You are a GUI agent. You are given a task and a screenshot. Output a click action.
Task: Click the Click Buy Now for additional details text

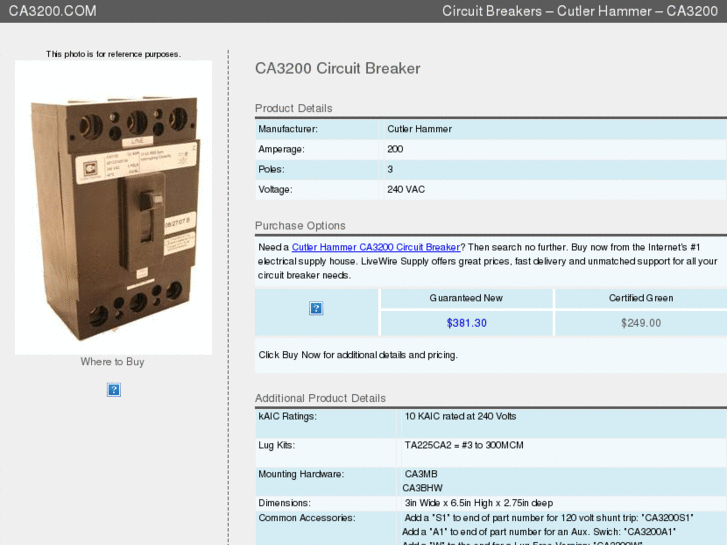[358, 355]
